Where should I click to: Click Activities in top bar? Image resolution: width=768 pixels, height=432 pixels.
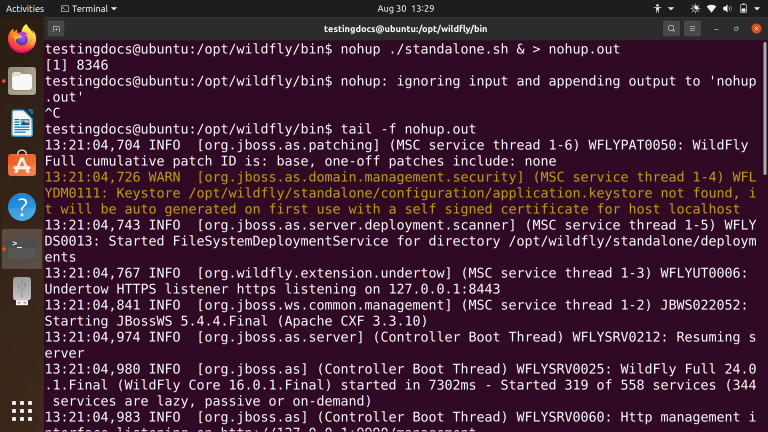[x=25, y=8]
